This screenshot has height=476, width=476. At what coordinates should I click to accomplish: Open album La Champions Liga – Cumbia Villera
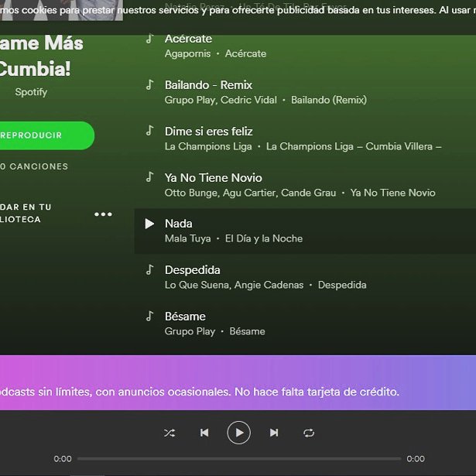[354, 146]
